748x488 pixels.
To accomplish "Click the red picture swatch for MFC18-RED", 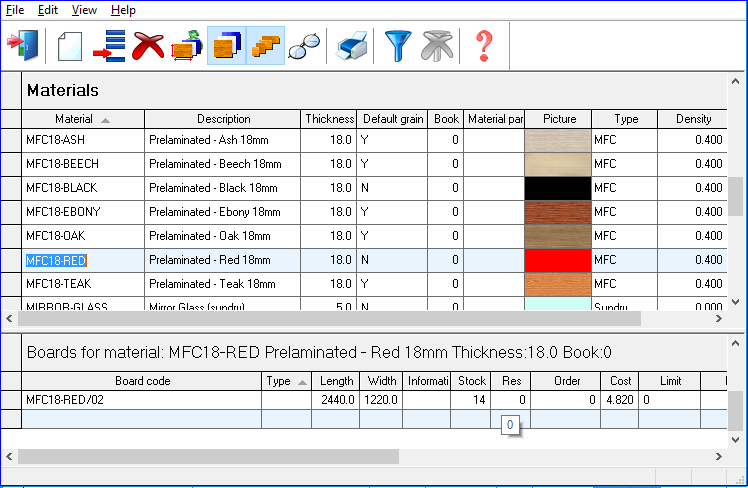I will point(558,260).
